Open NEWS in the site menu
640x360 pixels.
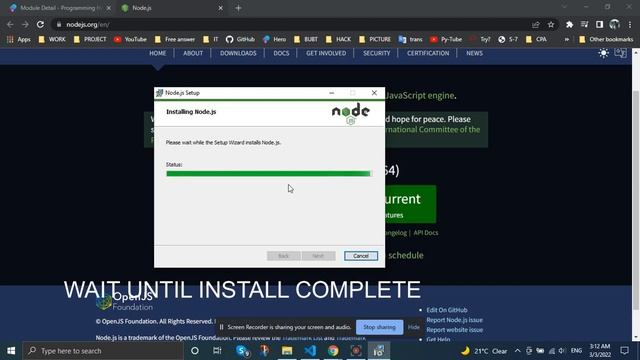[475, 53]
